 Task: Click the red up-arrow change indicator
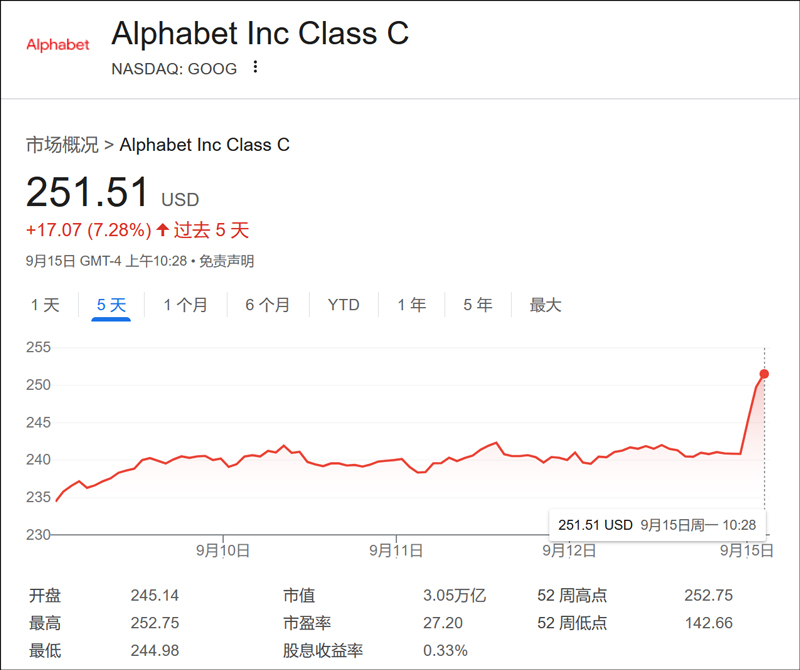coord(162,231)
